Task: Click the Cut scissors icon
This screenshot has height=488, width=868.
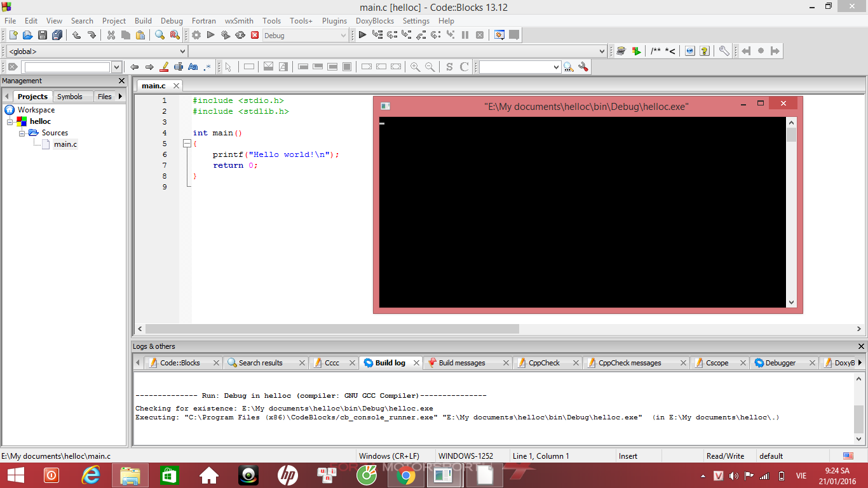Action: 111,35
